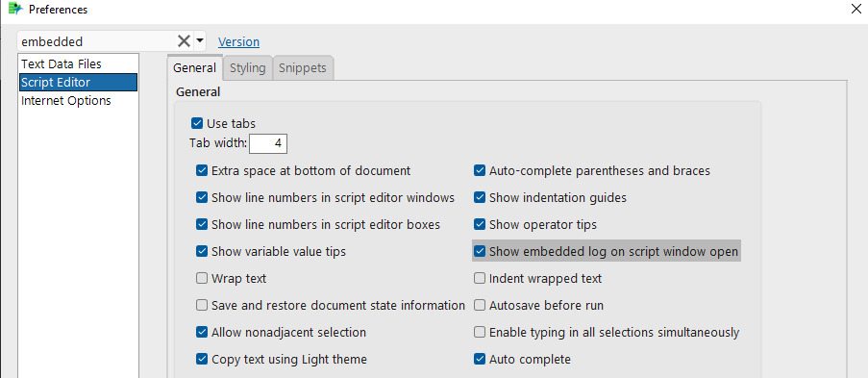Toggle the Auto complete checkbox
Image resolution: width=868 pixels, height=378 pixels.
coord(480,359)
